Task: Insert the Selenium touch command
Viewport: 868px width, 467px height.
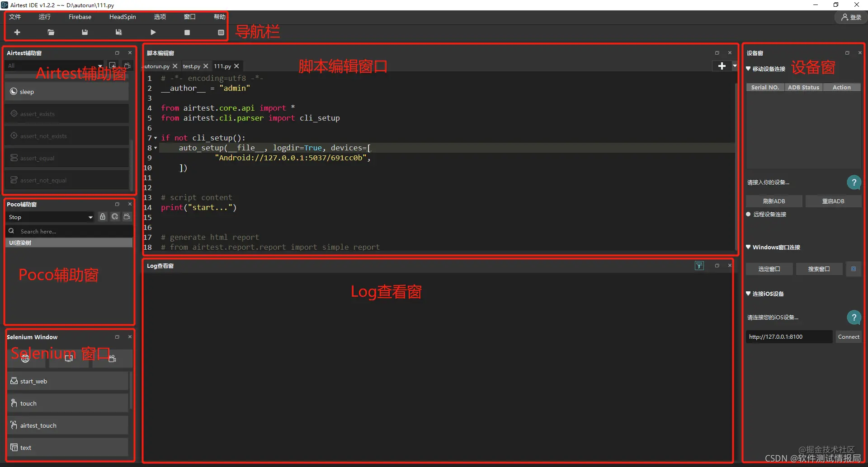Action: pos(68,403)
